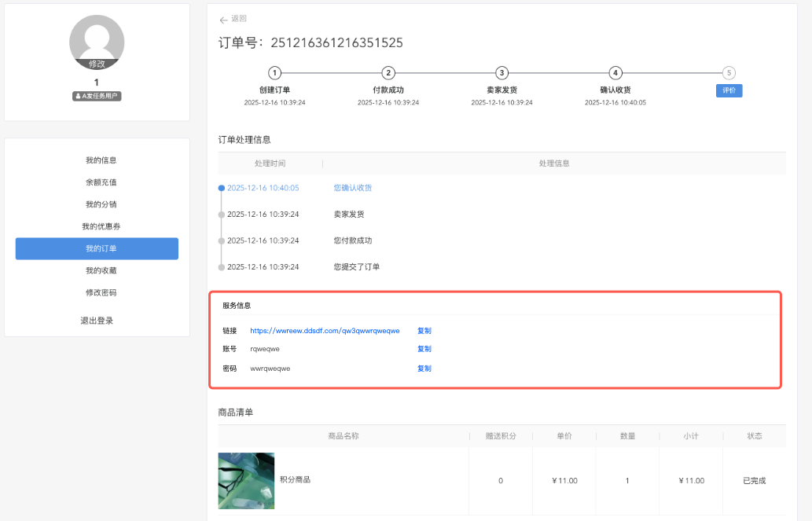Select 我的订单 highlighted menu item
The width and height of the screenshot is (812, 521).
click(x=97, y=248)
